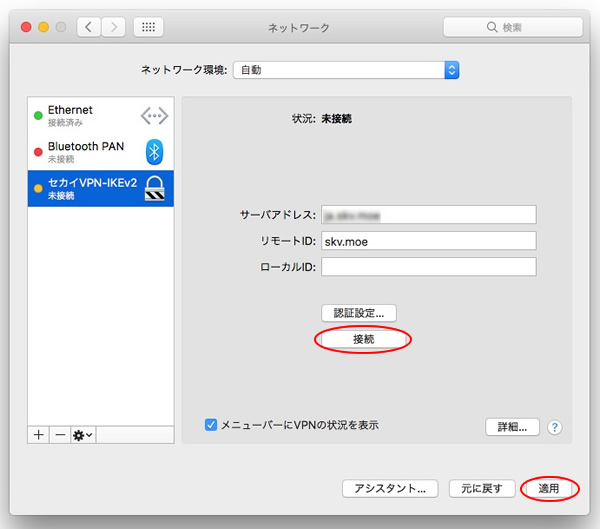Show all preferences grid icon
The image size is (600, 529).
(x=149, y=27)
